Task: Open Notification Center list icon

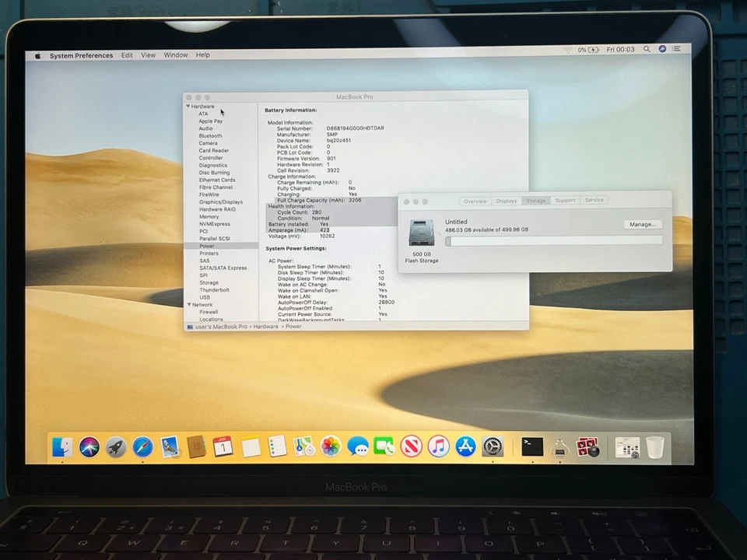Action: pyautogui.click(x=676, y=48)
